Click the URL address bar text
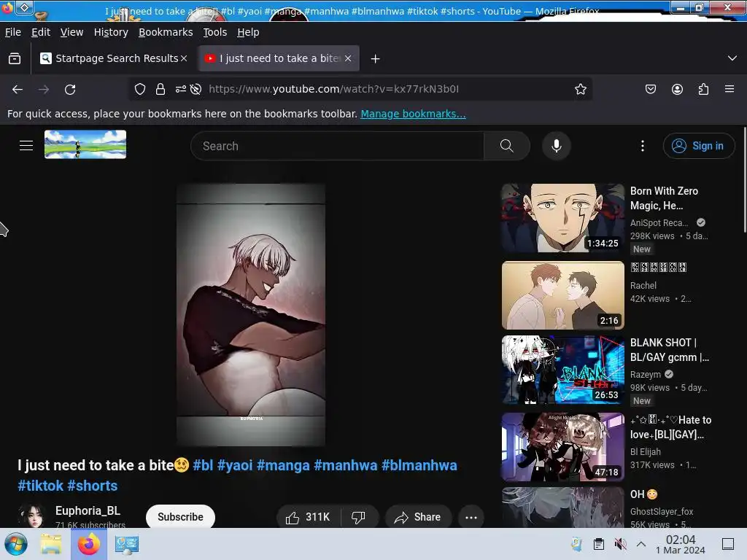Viewport: 747px width, 560px height. [333, 89]
